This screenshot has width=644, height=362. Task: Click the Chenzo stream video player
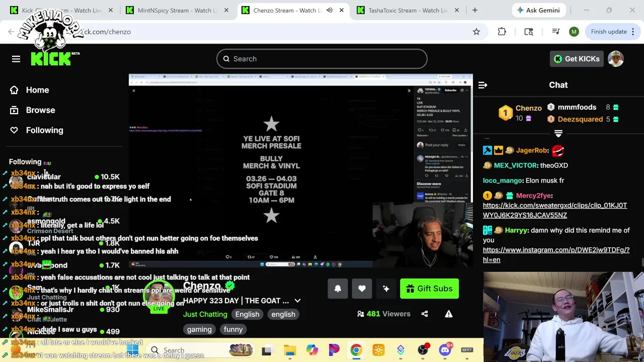(x=301, y=171)
